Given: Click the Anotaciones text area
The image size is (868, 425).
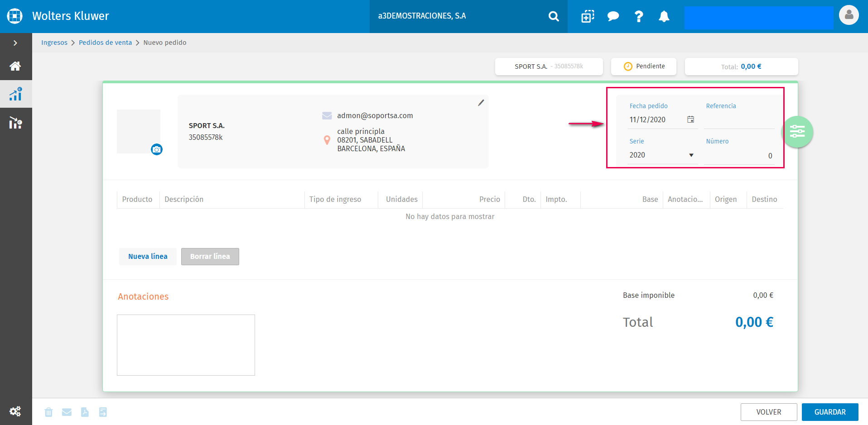Looking at the screenshot, I should pos(186,345).
